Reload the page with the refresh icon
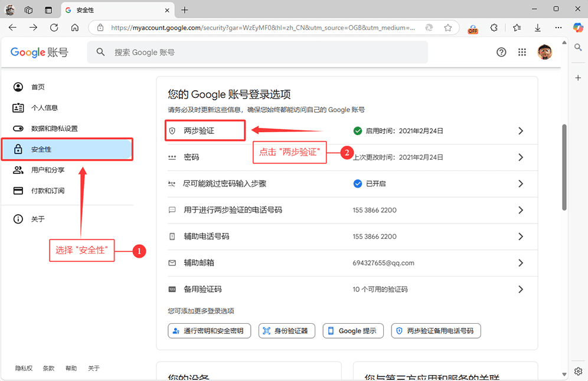 54,27
